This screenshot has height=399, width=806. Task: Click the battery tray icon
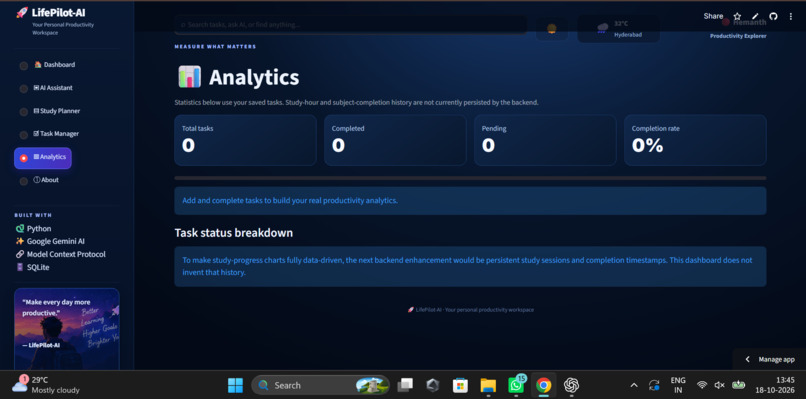(x=739, y=385)
